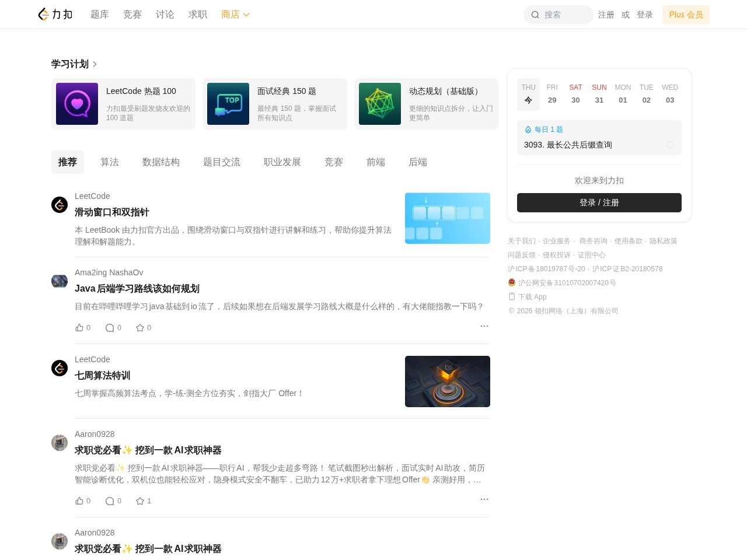Click 登录 link in header
This screenshot has width=747, height=560.
[x=645, y=15]
